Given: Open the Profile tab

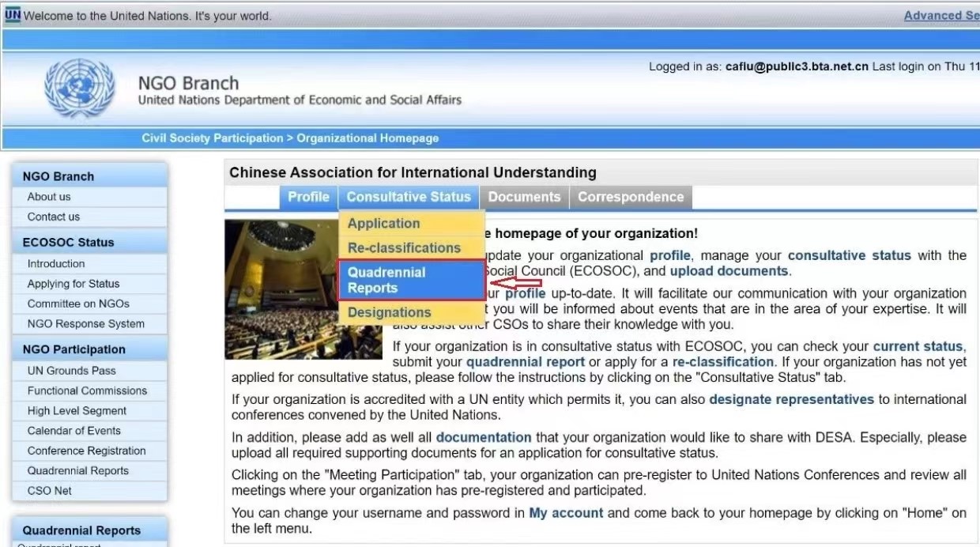Looking at the screenshot, I should pos(308,197).
